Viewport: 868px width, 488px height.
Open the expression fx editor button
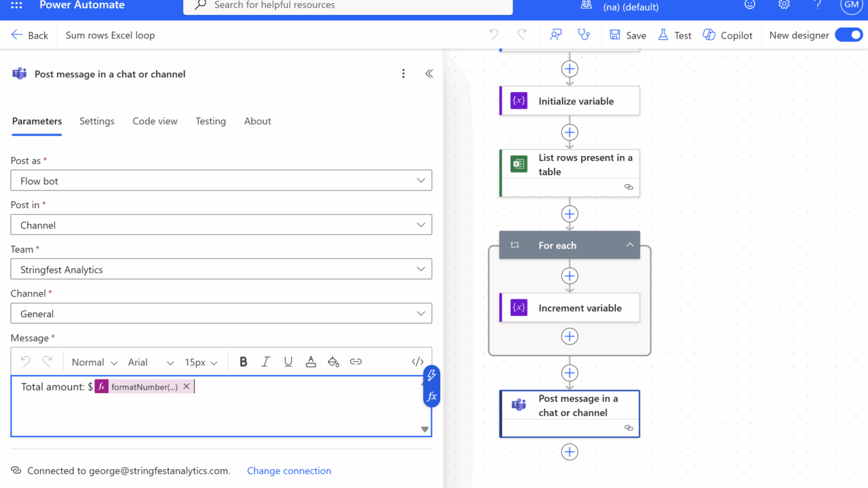431,396
